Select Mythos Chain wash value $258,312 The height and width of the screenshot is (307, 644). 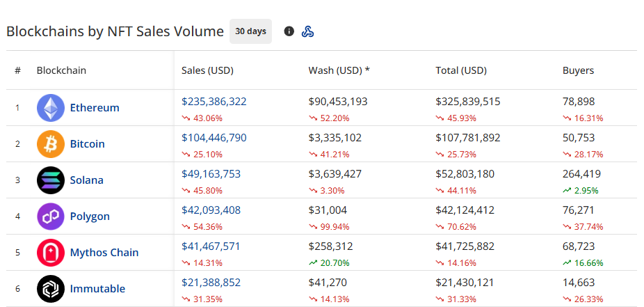pyautogui.click(x=330, y=246)
